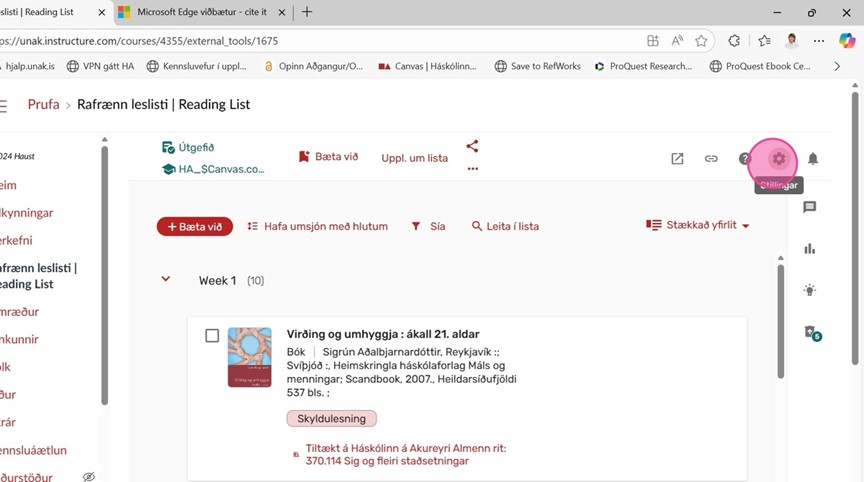This screenshot has height=482, width=864.
Task: Open the three-dots more options menu
Action: tap(472, 169)
